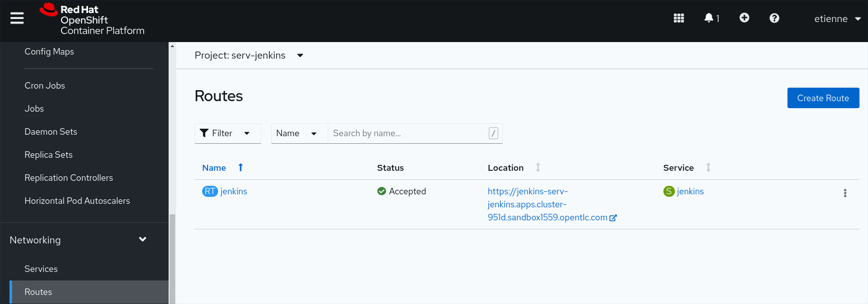This screenshot has height=304, width=868.
Task: Click the sidebar scrollbar thumb
Action: coord(172,259)
